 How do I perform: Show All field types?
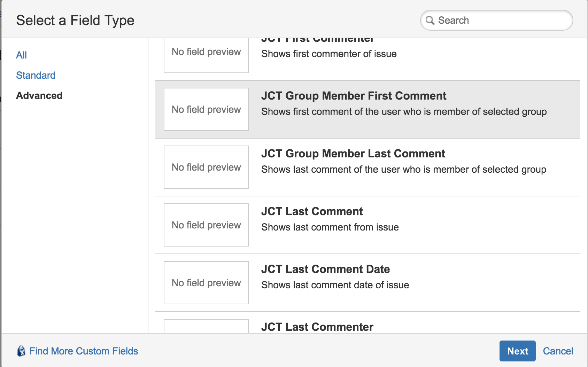click(21, 55)
